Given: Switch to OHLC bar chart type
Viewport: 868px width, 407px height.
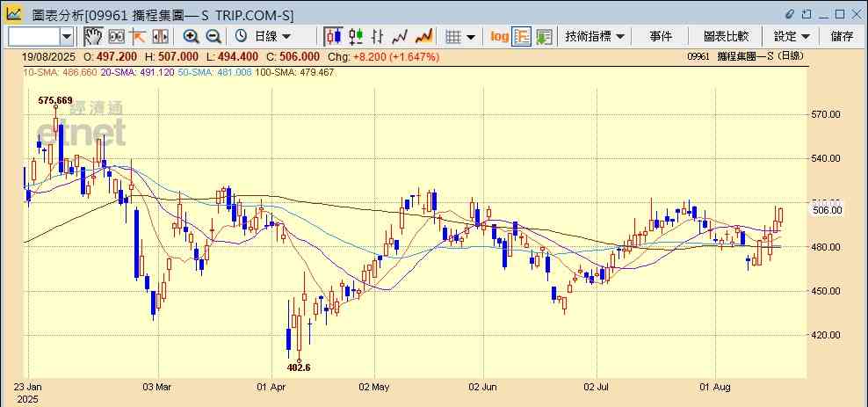Looking at the screenshot, I should coord(378,37).
